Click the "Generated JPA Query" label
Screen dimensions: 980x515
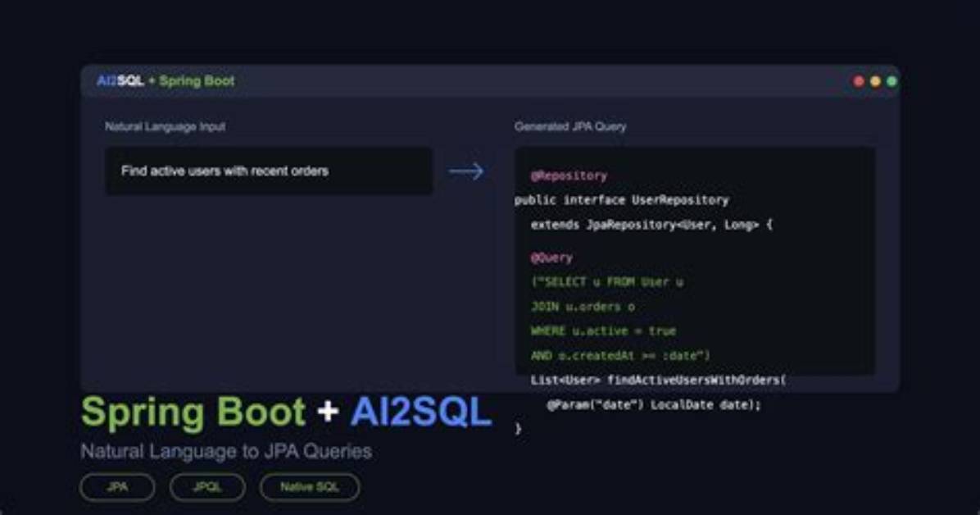[570, 126]
